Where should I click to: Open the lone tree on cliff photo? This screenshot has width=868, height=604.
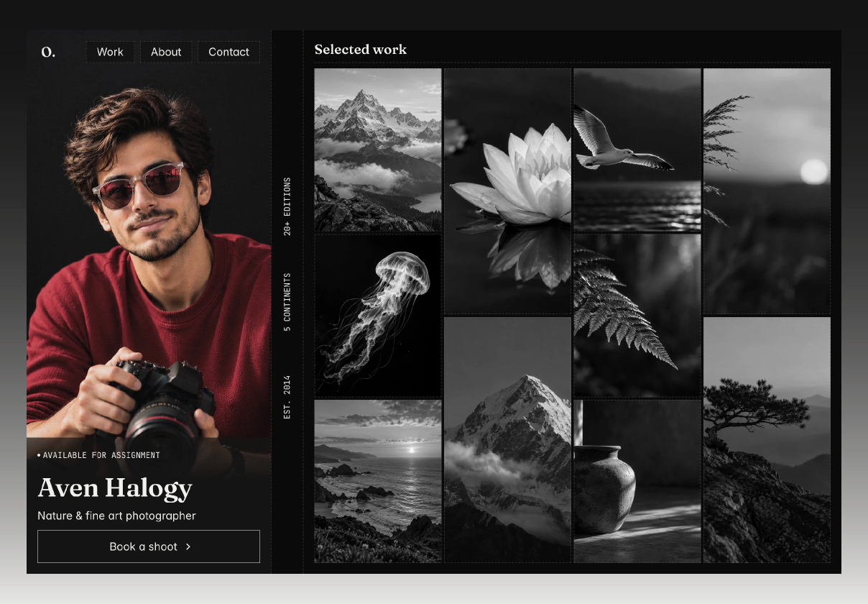[767, 439]
